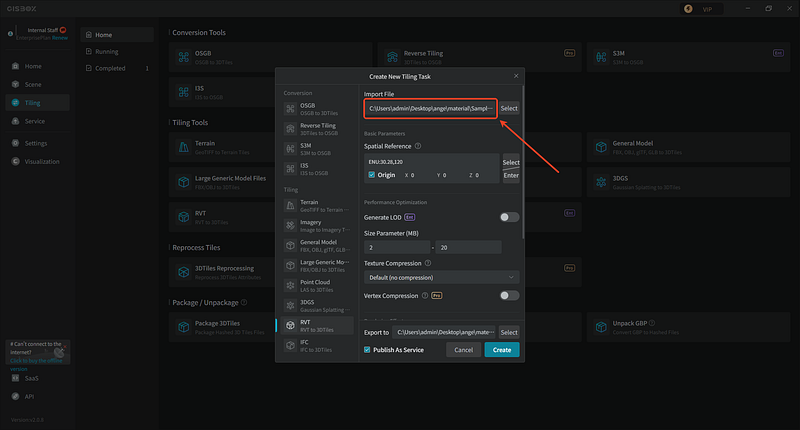This screenshot has height=430, width=800.
Task: Click the dialog vertical scrollbar
Action: click(522, 162)
